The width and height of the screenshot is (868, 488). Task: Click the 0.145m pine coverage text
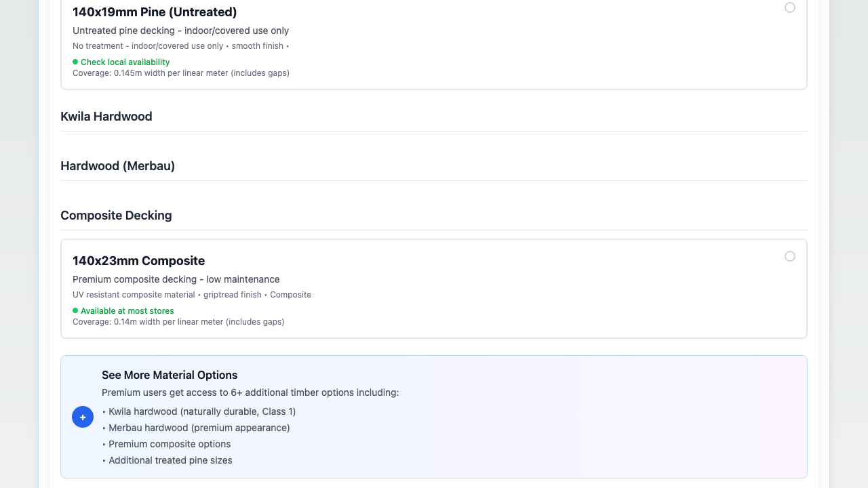pyautogui.click(x=181, y=73)
